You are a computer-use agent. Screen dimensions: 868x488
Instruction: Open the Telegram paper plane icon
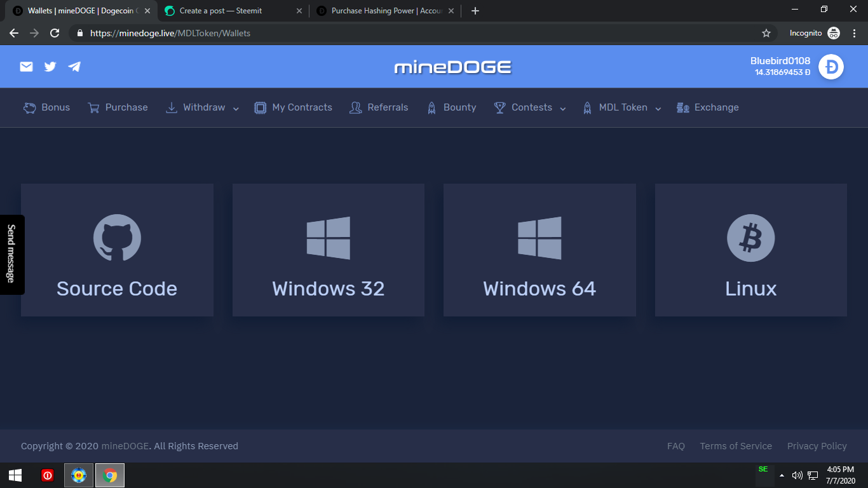74,67
